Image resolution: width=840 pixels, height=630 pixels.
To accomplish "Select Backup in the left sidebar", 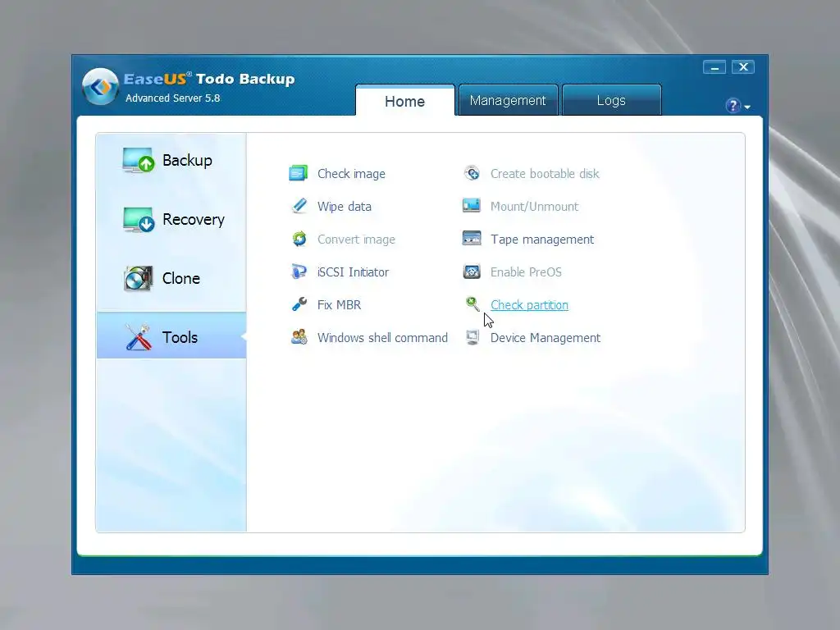I will (171, 160).
